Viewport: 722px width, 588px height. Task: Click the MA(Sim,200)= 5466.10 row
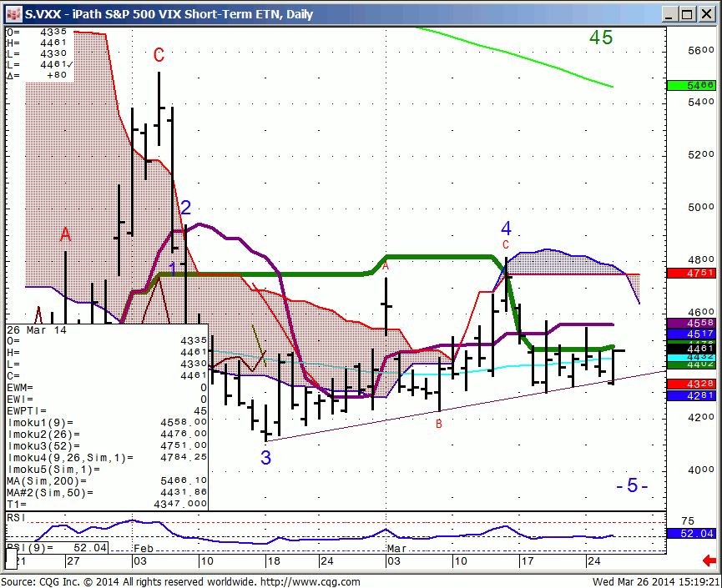tap(108, 480)
